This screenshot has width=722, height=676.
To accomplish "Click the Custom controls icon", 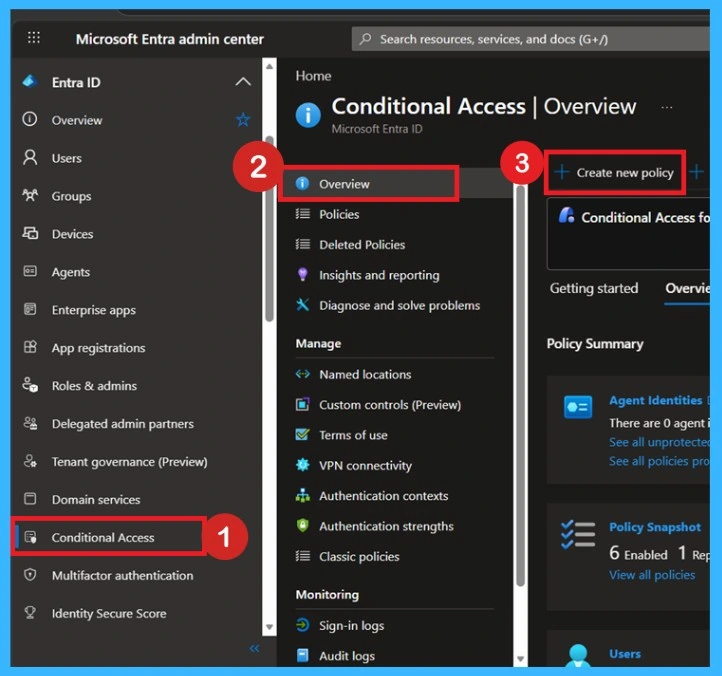I will (303, 404).
